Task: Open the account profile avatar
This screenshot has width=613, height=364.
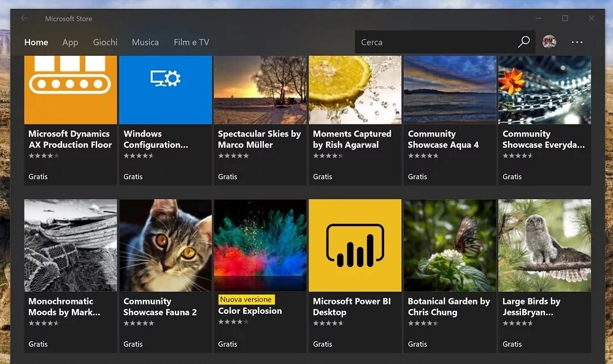Action: pyautogui.click(x=548, y=42)
